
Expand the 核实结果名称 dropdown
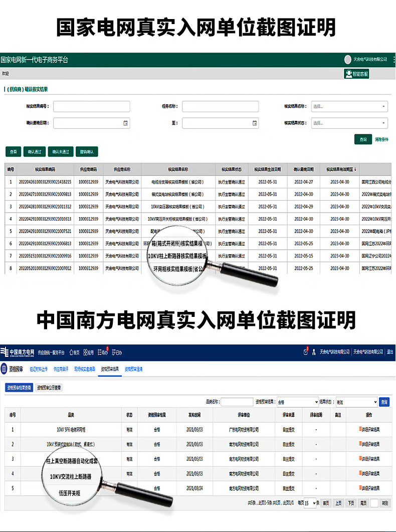(x=384, y=106)
